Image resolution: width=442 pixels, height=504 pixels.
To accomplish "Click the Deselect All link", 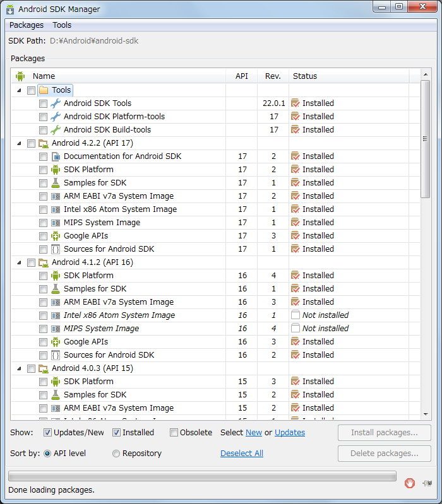I will click(241, 454).
